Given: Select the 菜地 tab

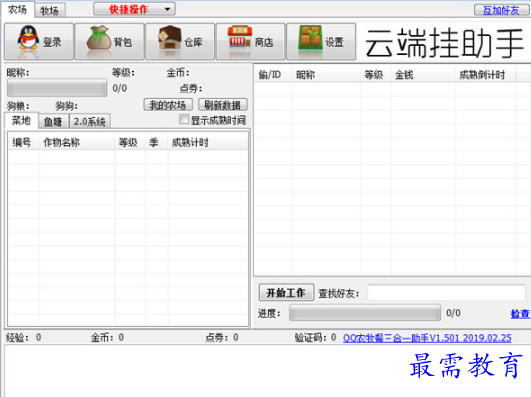Looking at the screenshot, I should [21, 121].
